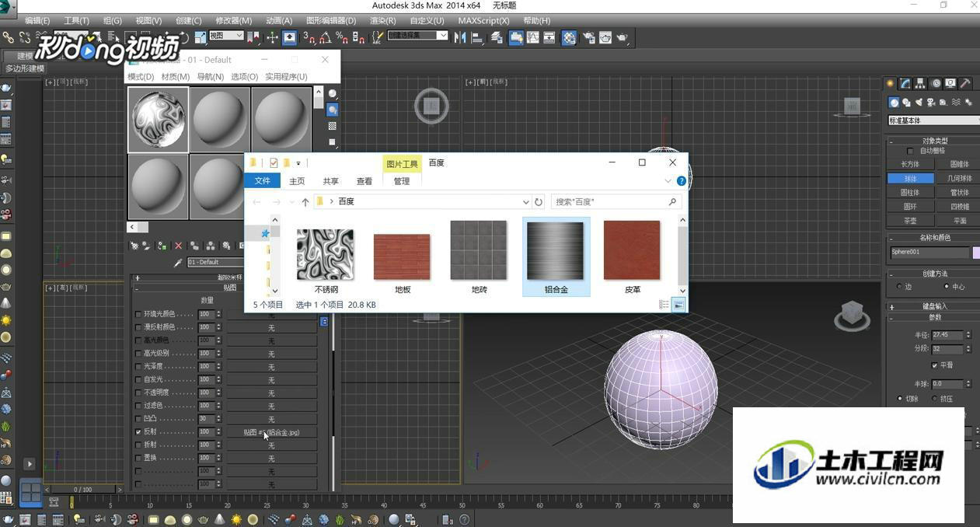Select the 边 creation method radio
The width and height of the screenshot is (980, 527).
[899, 287]
